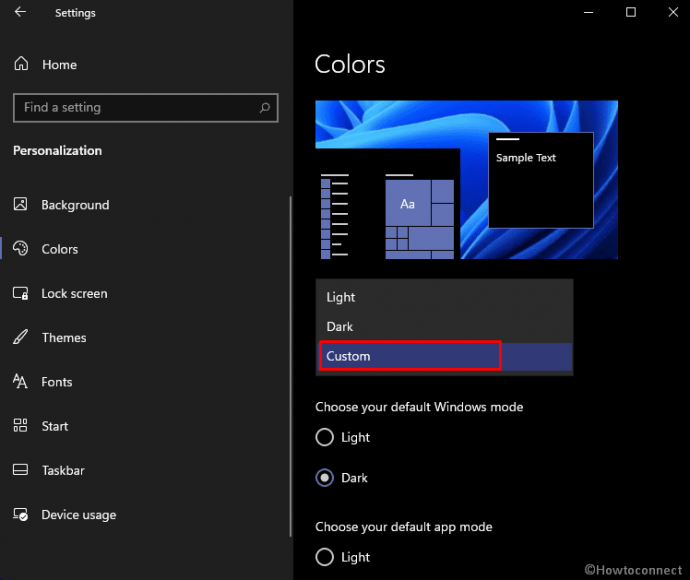This screenshot has height=580, width=690.
Task: Go back with the arrow icon
Action: 20,12
